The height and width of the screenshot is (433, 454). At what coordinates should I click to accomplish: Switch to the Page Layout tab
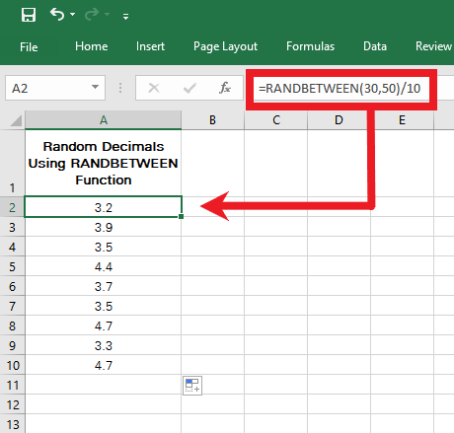[225, 47]
